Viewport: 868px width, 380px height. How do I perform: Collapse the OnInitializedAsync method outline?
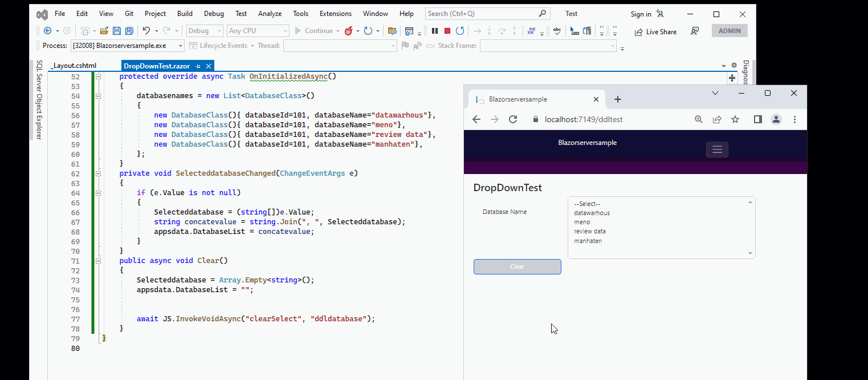coord(98,76)
